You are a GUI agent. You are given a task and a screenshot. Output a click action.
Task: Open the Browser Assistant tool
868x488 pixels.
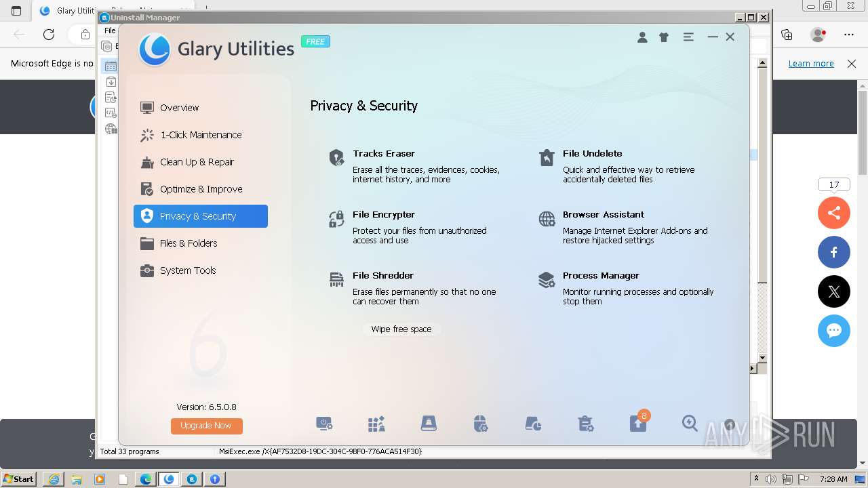[x=604, y=215]
